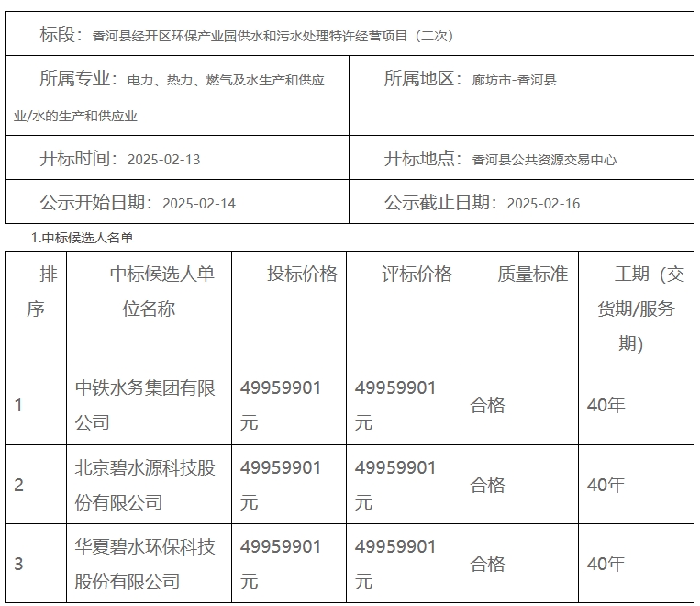
Task: Click rank number 2 in the candidate table
Action: pos(18,486)
